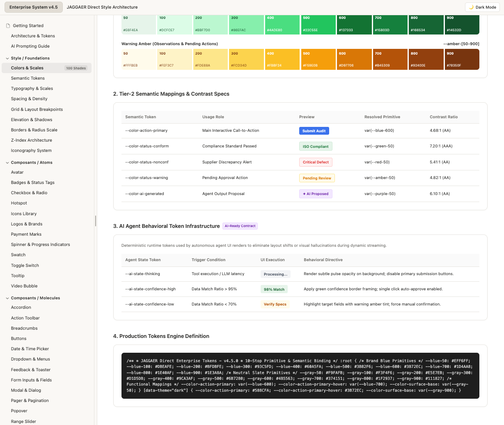This screenshot has width=504, height=425.
Task: Open Semantic Tokens page
Action: click(x=28, y=78)
